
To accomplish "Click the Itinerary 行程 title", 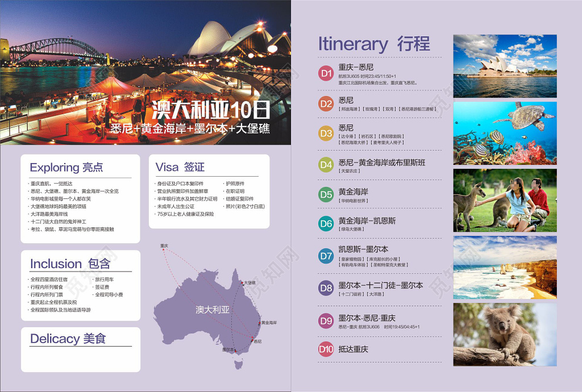I will click(x=374, y=44).
